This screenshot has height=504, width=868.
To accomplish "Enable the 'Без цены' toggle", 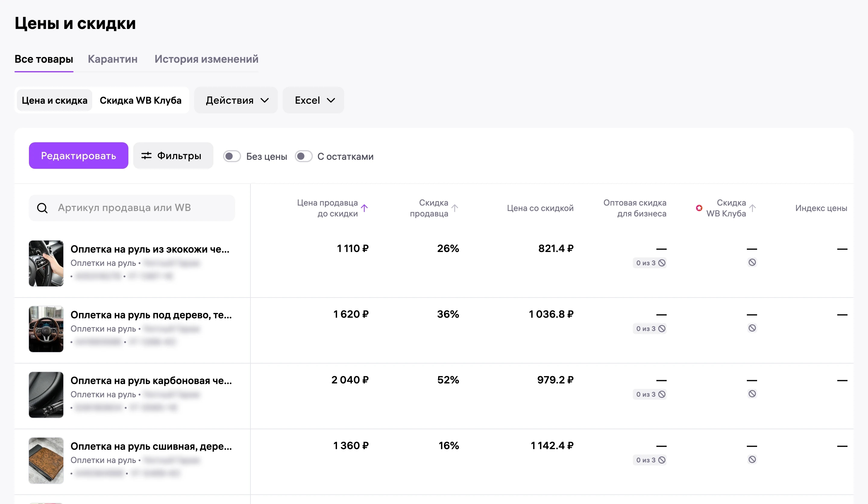I will 232,156.
